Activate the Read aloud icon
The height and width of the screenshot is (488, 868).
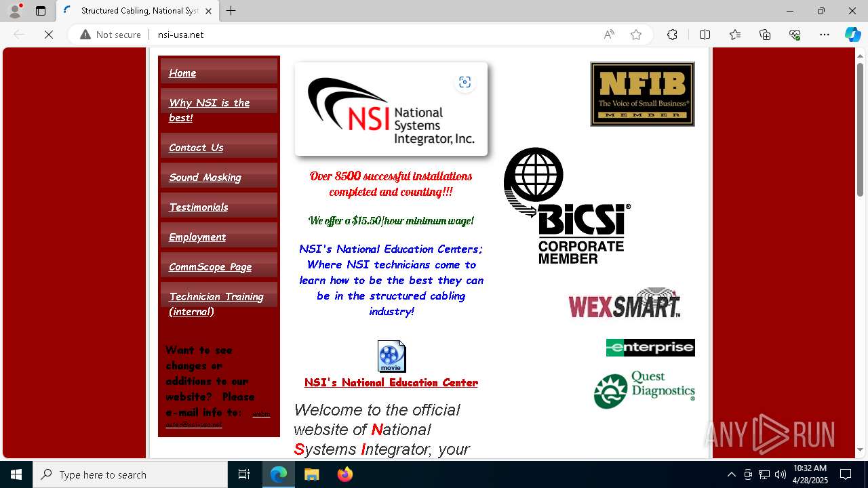[609, 35]
